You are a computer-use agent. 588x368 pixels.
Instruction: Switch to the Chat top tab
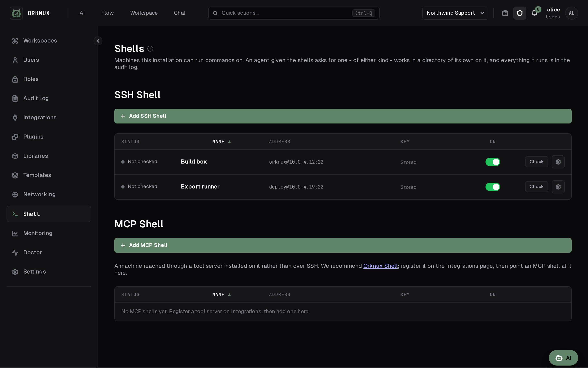click(179, 13)
